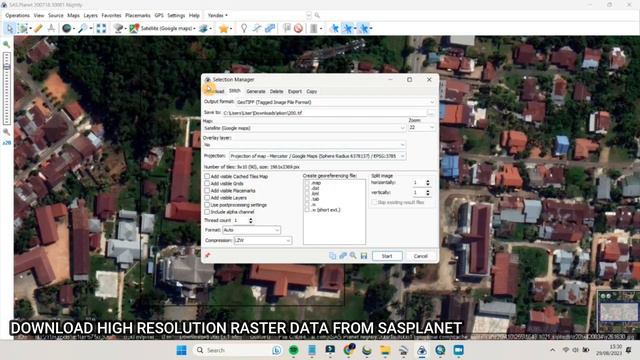Viewport: 640px width, 360px height.
Task: Click the save floppy icon in dialog
Action: 364,256
